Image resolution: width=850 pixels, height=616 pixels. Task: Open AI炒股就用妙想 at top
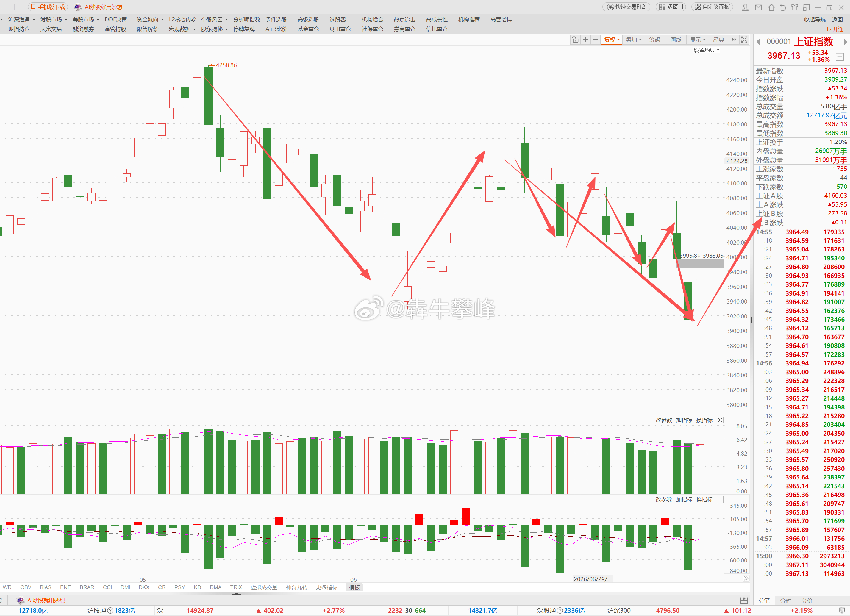[x=99, y=7]
